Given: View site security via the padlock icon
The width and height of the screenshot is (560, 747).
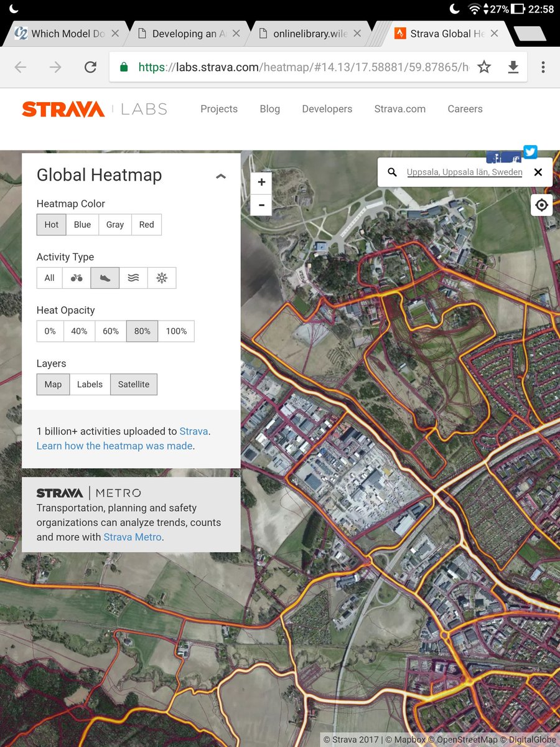Looking at the screenshot, I should [124, 67].
